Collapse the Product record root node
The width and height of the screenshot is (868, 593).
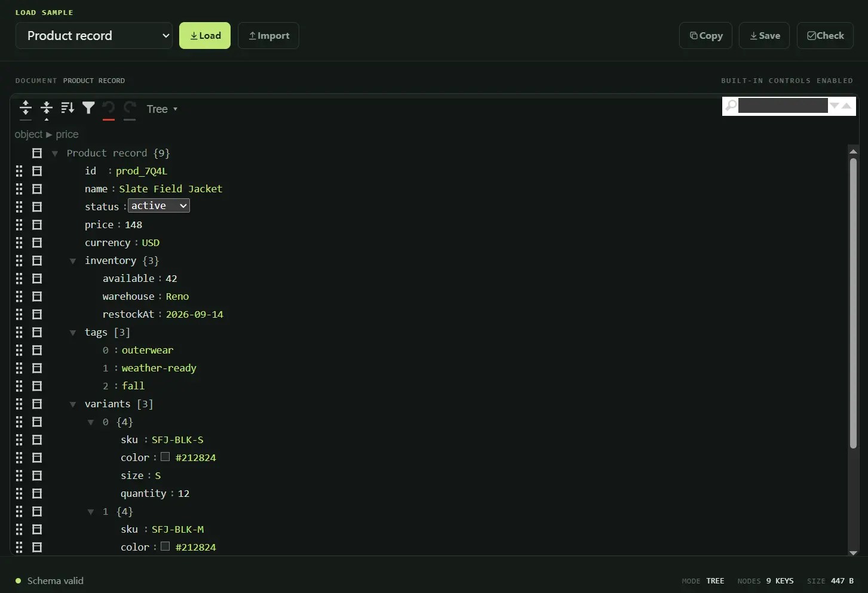[x=55, y=153]
